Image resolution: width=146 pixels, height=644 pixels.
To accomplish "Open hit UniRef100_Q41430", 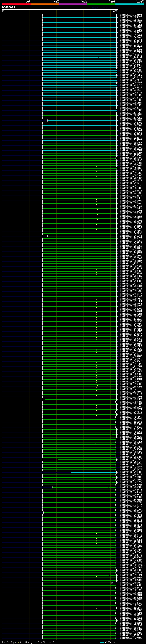I will 131,186.
